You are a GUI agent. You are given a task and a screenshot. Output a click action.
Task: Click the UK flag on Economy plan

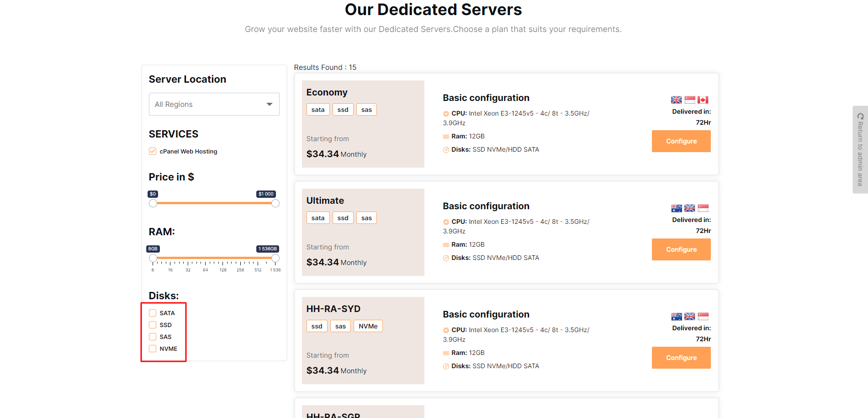676,100
